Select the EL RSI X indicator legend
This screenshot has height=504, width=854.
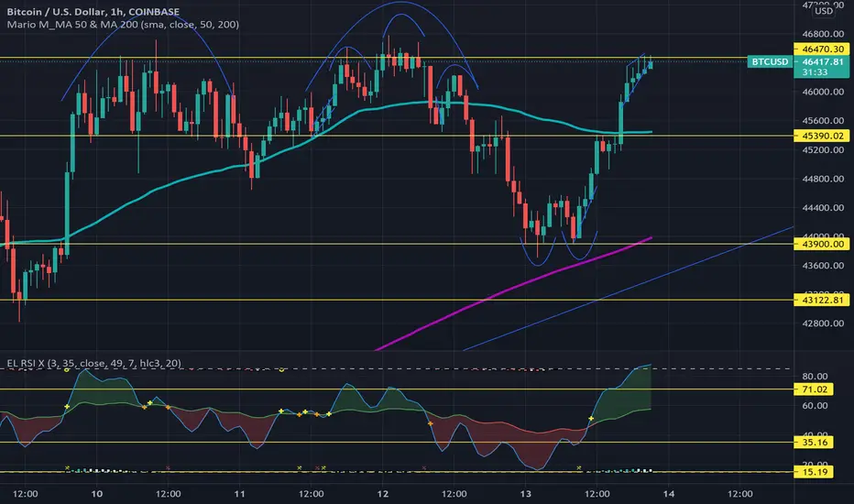pos(93,363)
